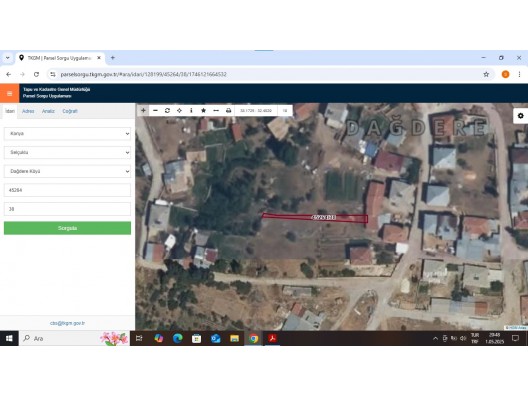Refresh the map using circular arrows icon
Viewport: 528px width, 396px height.
pos(167,110)
